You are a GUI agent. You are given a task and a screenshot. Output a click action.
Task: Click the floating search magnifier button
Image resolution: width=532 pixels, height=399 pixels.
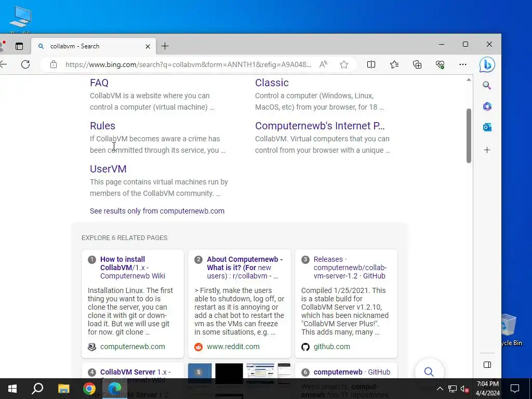429,372
